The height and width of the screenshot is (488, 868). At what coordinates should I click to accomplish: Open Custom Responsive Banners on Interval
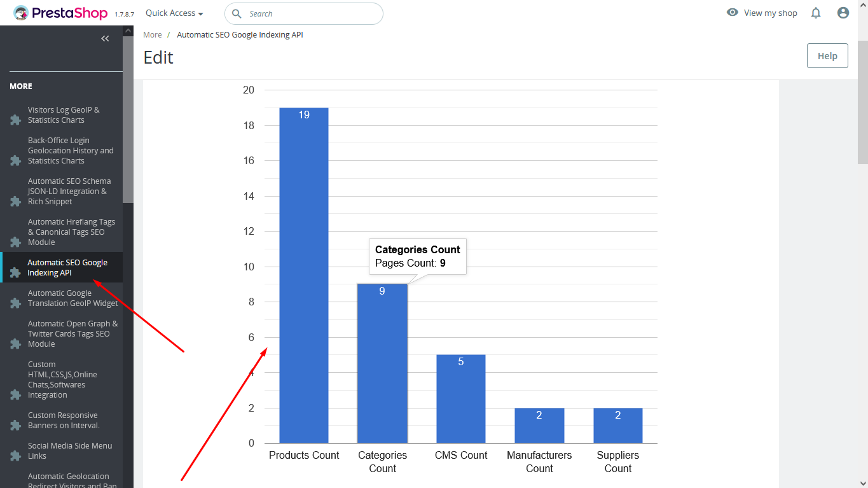click(x=64, y=421)
